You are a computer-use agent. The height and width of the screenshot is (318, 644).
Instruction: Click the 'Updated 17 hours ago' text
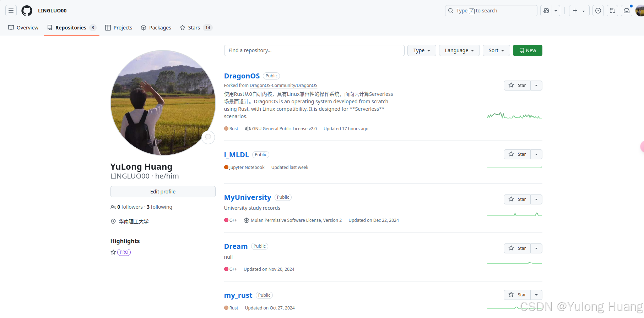(346, 129)
